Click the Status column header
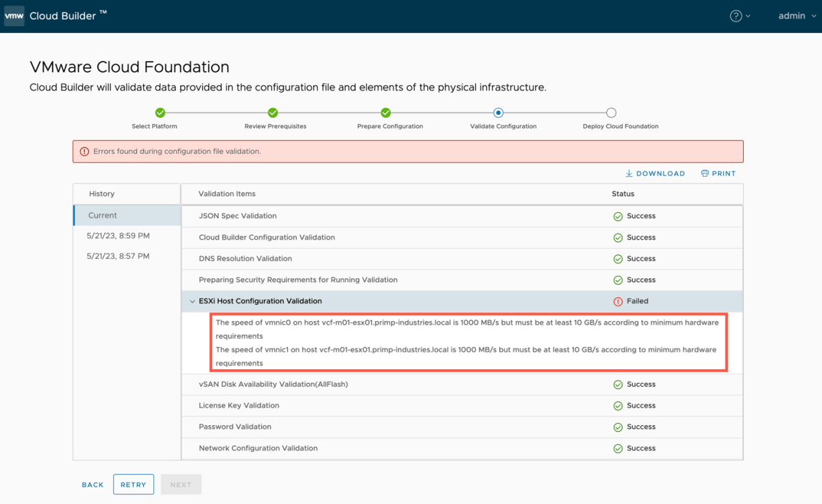This screenshot has width=822, height=504. coord(623,194)
